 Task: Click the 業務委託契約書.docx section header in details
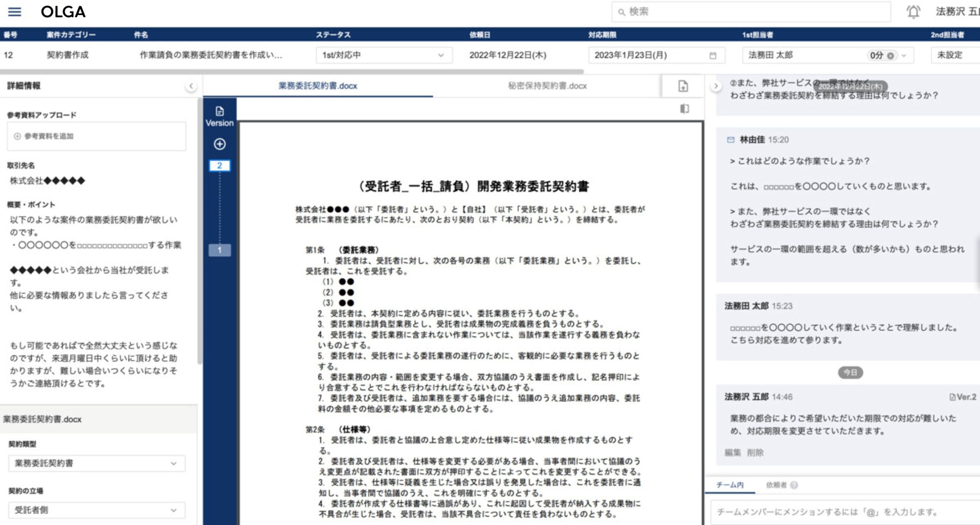(x=99, y=419)
